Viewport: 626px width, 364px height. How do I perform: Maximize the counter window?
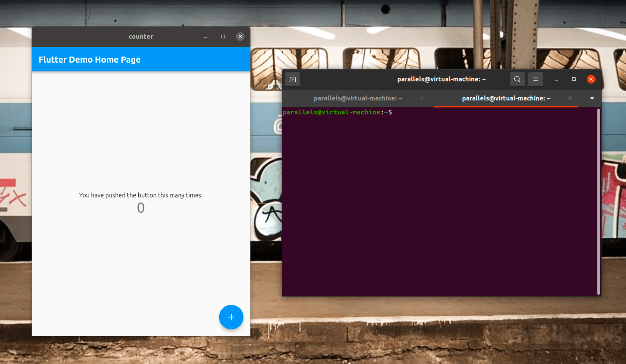tap(223, 37)
